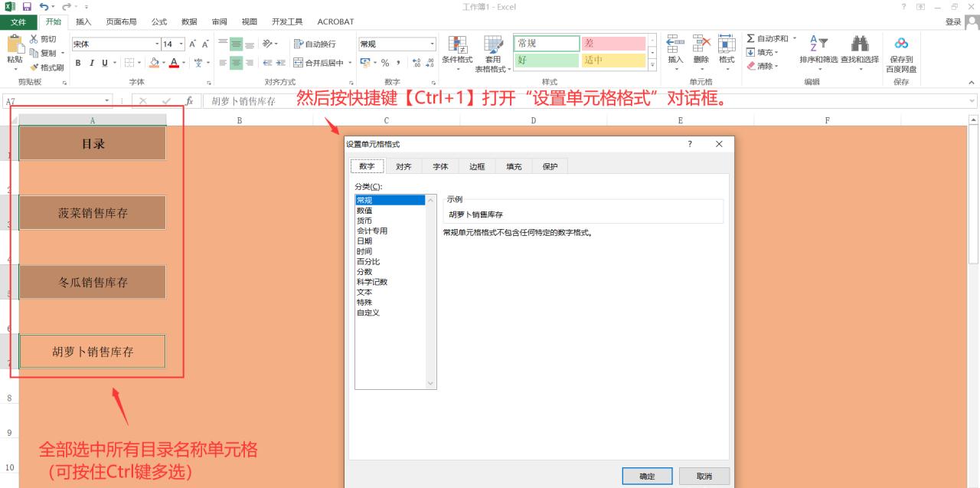Open the 文件 menu
Screen dimensions: 980x488
[x=18, y=21]
